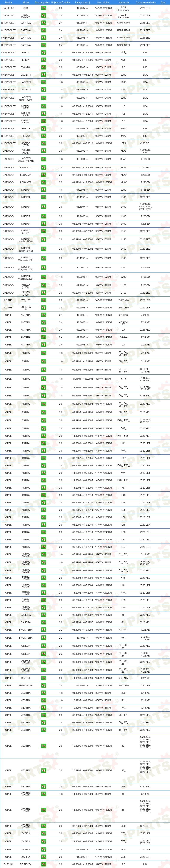170x868 pixels.
Task: Click fuel icon in Opel SINTRA row
Action: click(44, 678)
